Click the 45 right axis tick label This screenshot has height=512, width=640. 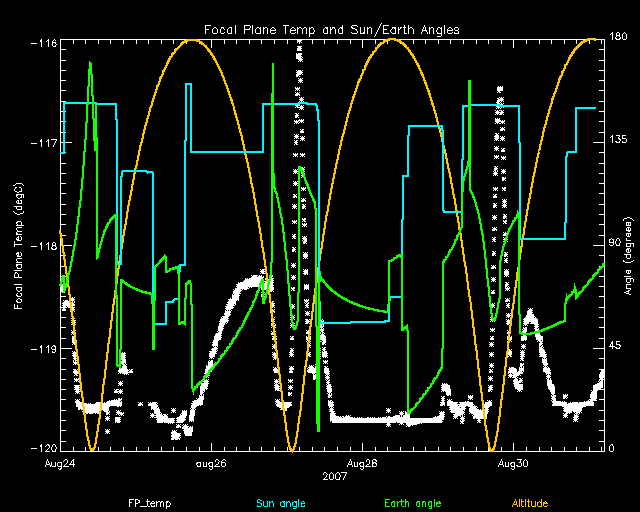tap(613, 346)
